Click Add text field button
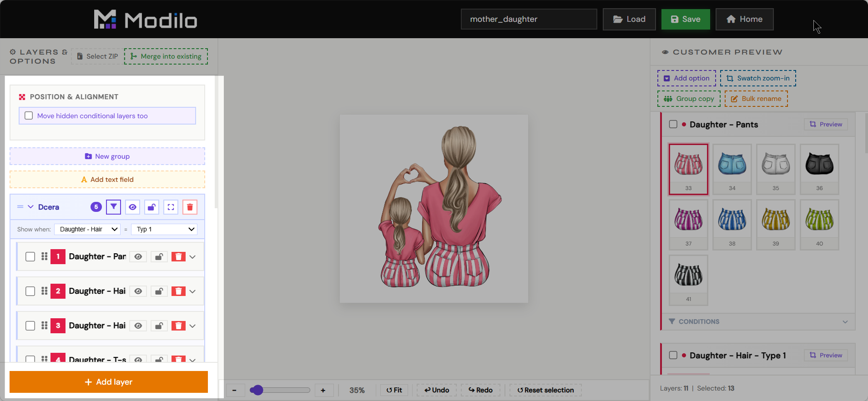The image size is (868, 401). click(x=107, y=180)
